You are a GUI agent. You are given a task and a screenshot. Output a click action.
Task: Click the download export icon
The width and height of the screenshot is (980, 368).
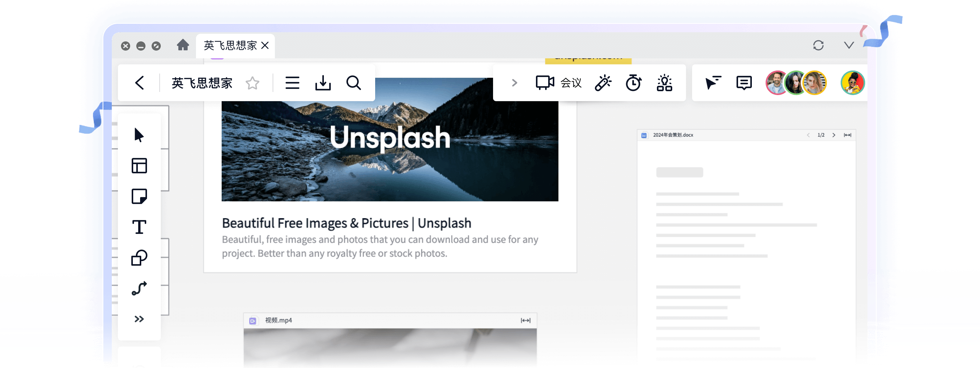click(323, 83)
